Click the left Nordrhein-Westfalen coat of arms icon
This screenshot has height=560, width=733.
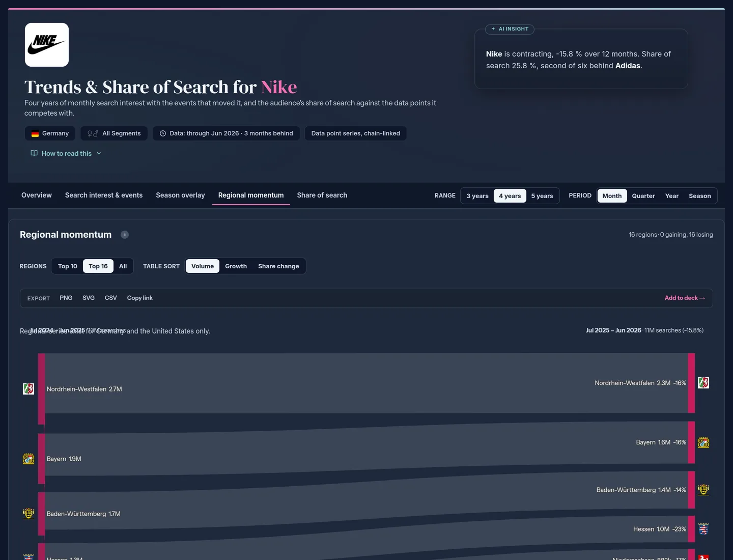[x=29, y=389]
